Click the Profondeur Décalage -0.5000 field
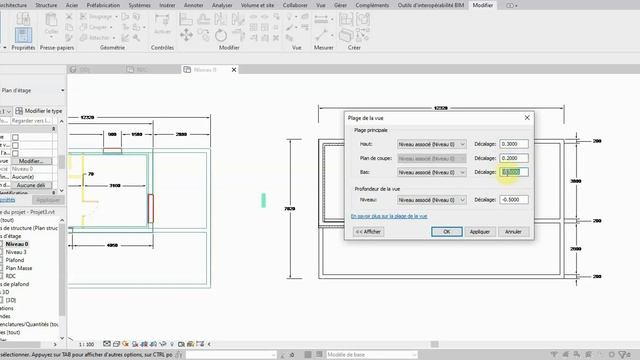Screen dimensions: 640x360 point(514,200)
